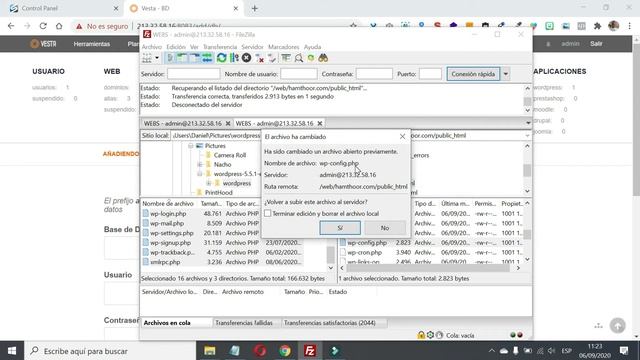Click the Conexión rápida button
Image resolution: width=640 pixels, height=360 pixels.
(473, 74)
